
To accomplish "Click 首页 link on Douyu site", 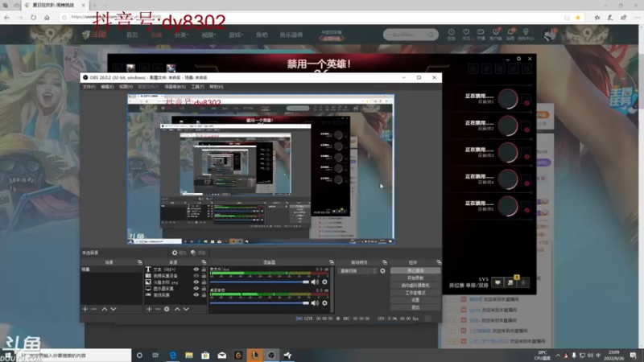I will (132, 35).
